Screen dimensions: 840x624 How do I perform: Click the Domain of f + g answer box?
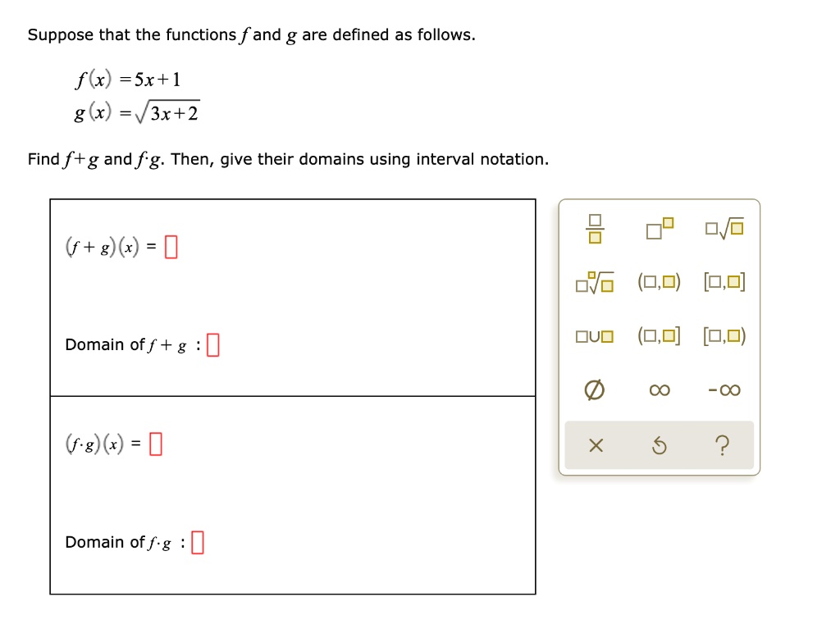(213, 345)
